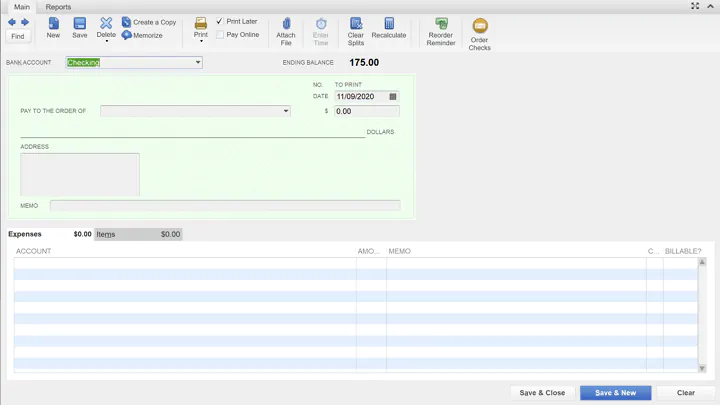Image resolution: width=720 pixels, height=405 pixels.
Task: Click the Memo field on check
Action: pyautogui.click(x=225, y=206)
